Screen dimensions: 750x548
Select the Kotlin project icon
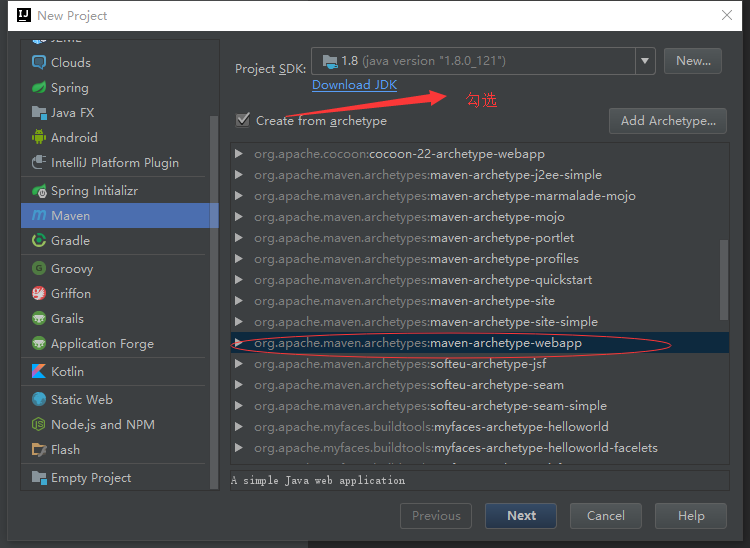(39, 371)
